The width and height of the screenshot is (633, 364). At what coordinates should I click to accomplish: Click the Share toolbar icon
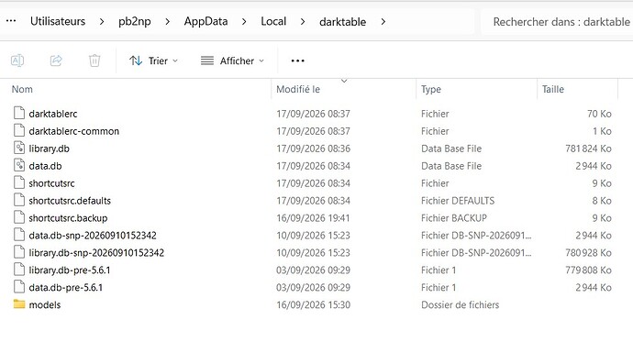(x=56, y=61)
